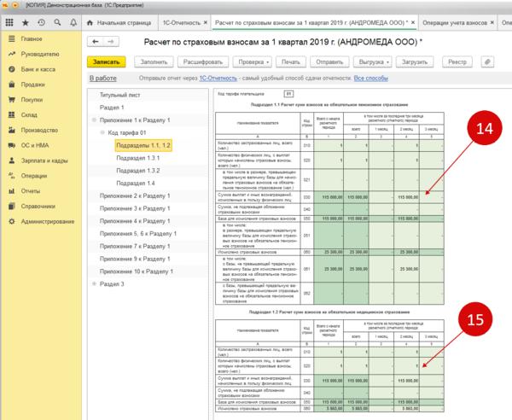Select Приложения 5, 6 к Разделу 1
Viewport: 512px width, 420px height.
(x=138, y=234)
